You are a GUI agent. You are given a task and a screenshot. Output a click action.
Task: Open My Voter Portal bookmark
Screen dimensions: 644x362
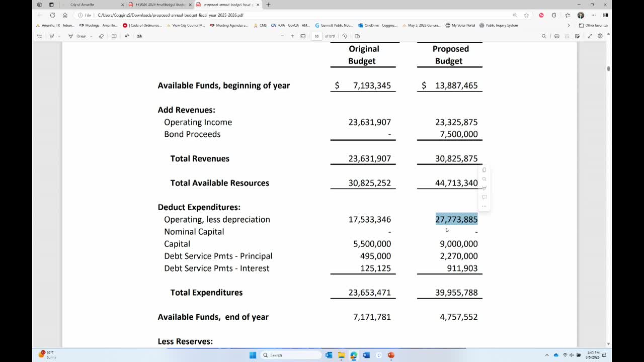[460, 25]
